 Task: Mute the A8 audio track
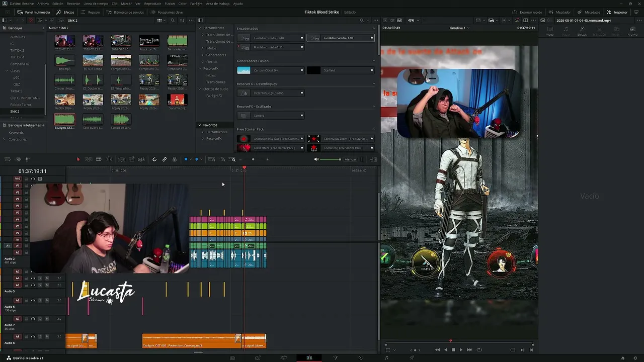(x=47, y=336)
